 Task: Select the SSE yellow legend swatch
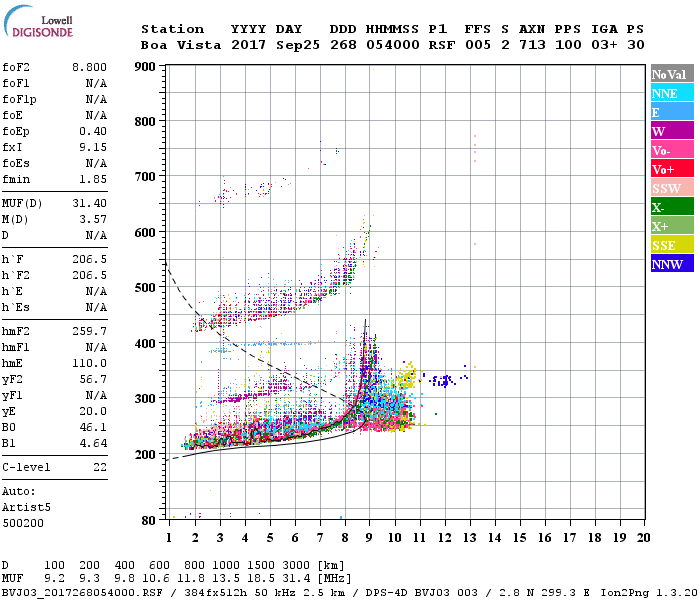[672, 245]
